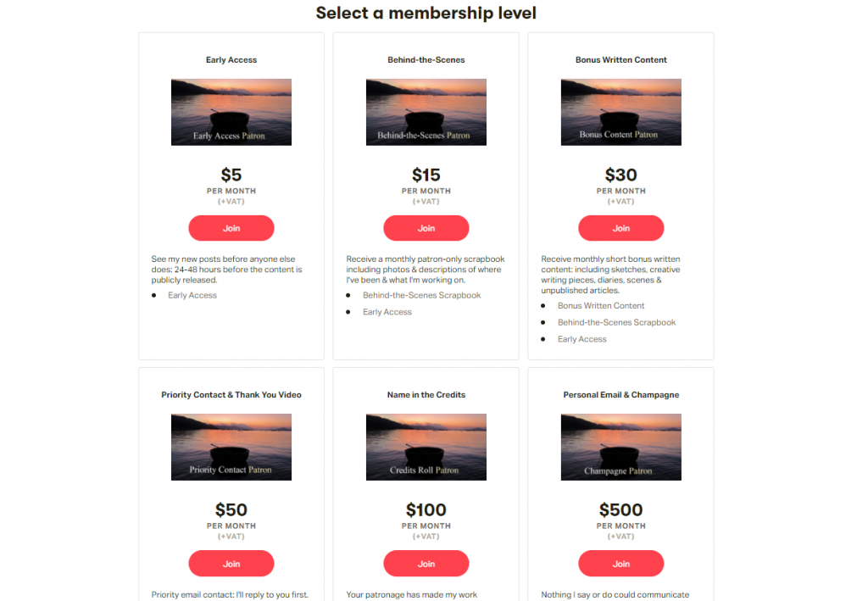Open the Behind-the-Scenes Patron image
The height and width of the screenshot is (601, 868).
tap(426, 112)
